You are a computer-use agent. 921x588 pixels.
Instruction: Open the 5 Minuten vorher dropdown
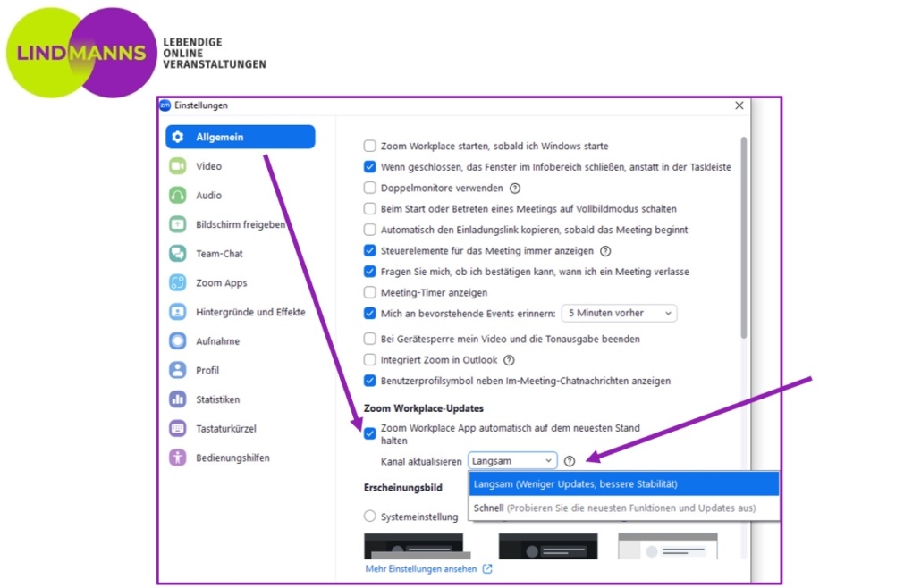[x=619, y=314]
